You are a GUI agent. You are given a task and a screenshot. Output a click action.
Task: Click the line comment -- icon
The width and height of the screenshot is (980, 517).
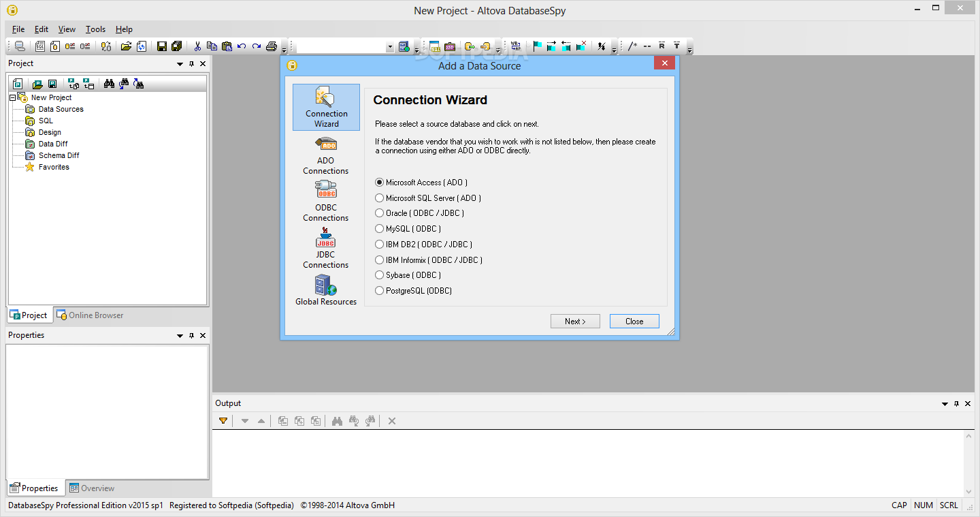(647, 46)
